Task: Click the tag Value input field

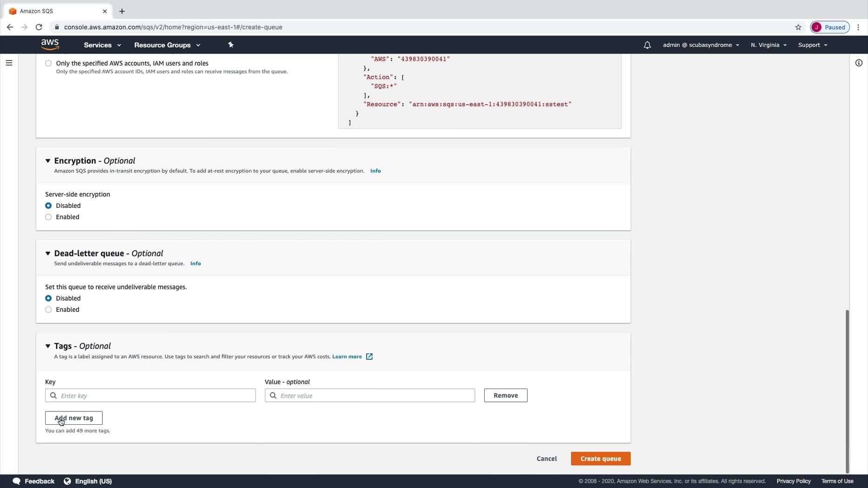Action: [370, 396]
